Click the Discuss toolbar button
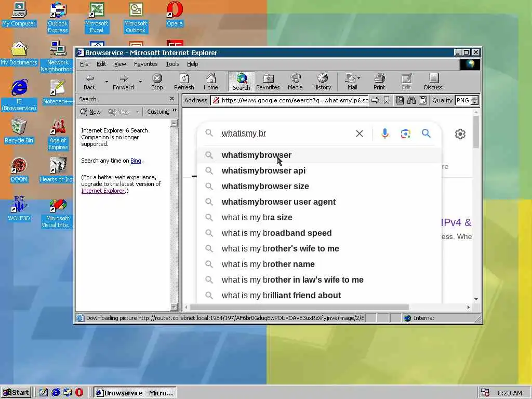The height and width of the screenshot is (399, 532). 433,82
